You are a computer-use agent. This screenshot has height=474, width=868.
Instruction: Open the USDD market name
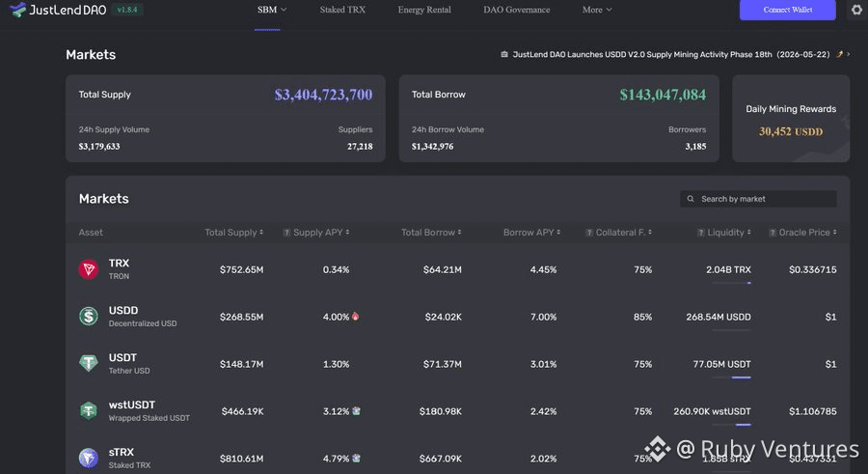click(123, 311)
